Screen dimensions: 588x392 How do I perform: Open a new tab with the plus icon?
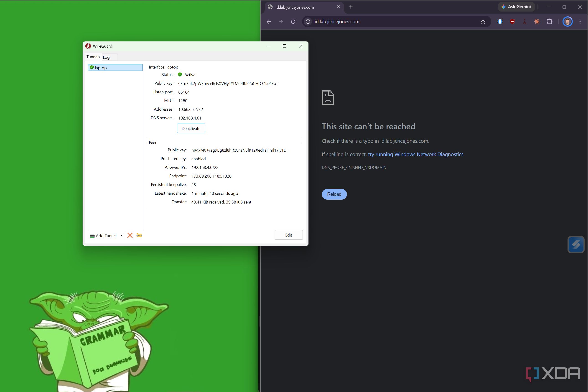351,7
